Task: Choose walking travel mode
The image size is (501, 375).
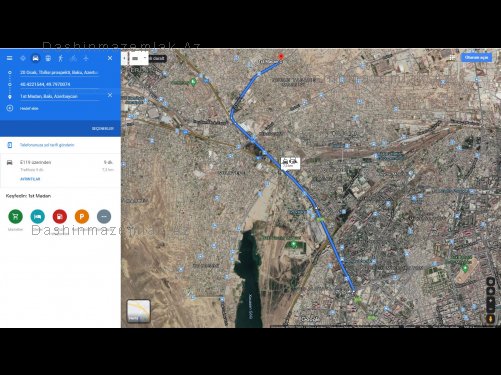Action: (61, 58)
